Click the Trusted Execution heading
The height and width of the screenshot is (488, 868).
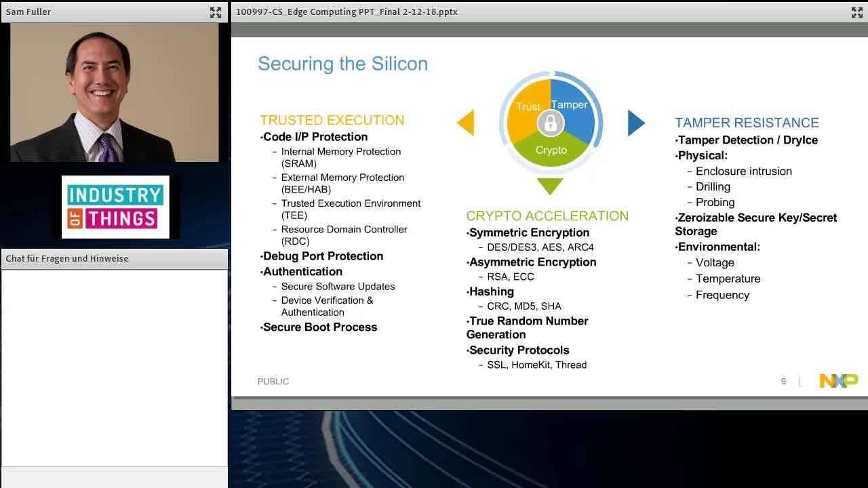(x=332, y=120)
